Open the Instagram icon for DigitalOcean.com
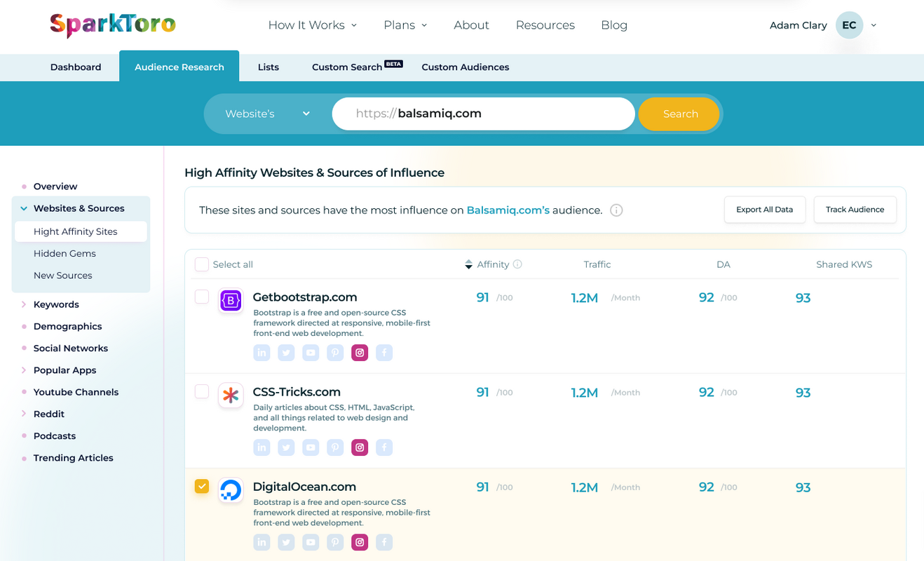The height and width of the screenshot is (561, 924). [x=360, y=542]
